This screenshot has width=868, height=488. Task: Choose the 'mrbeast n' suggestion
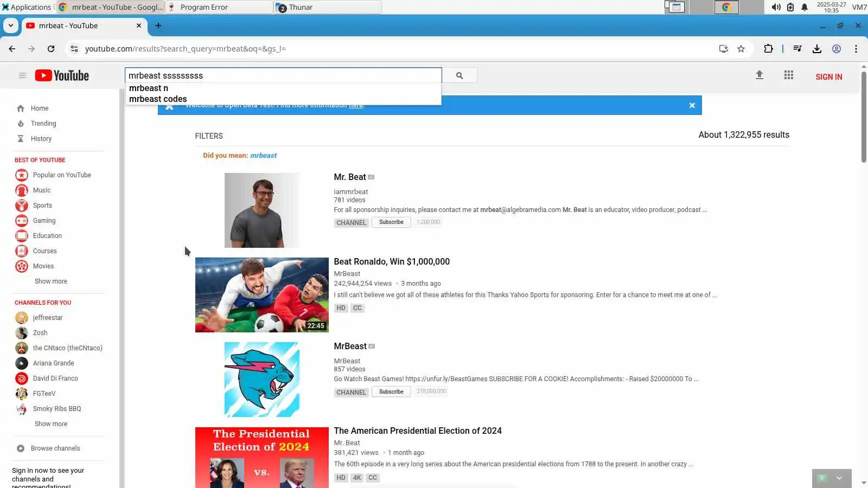click(x=283, y=88)
